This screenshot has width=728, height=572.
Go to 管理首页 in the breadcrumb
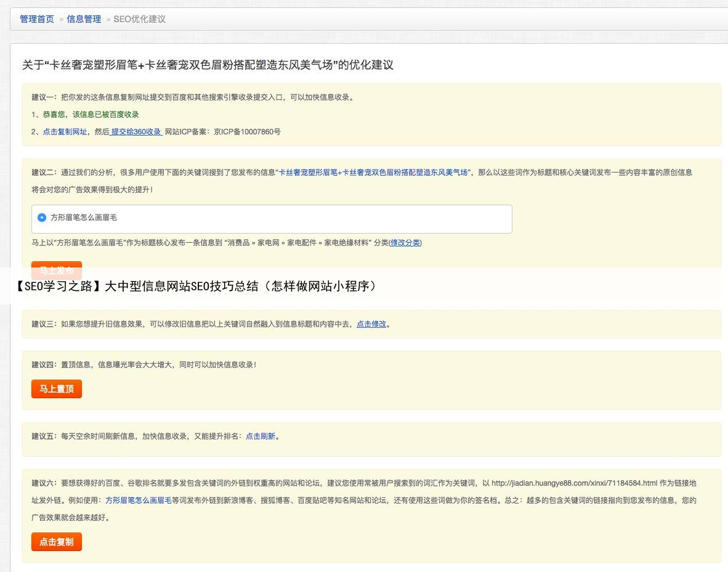tap(37, 19)
